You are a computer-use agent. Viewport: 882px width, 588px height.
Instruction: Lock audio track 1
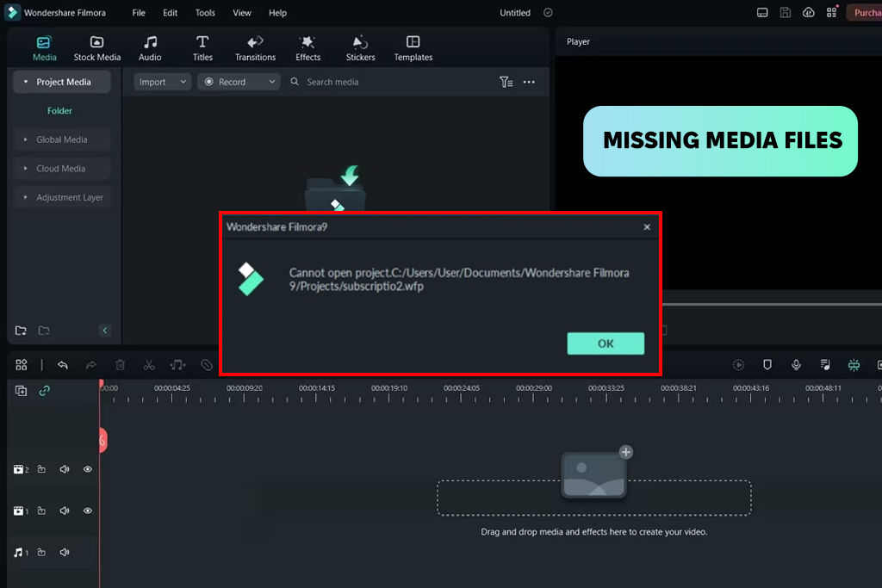(x=41, y=552)
